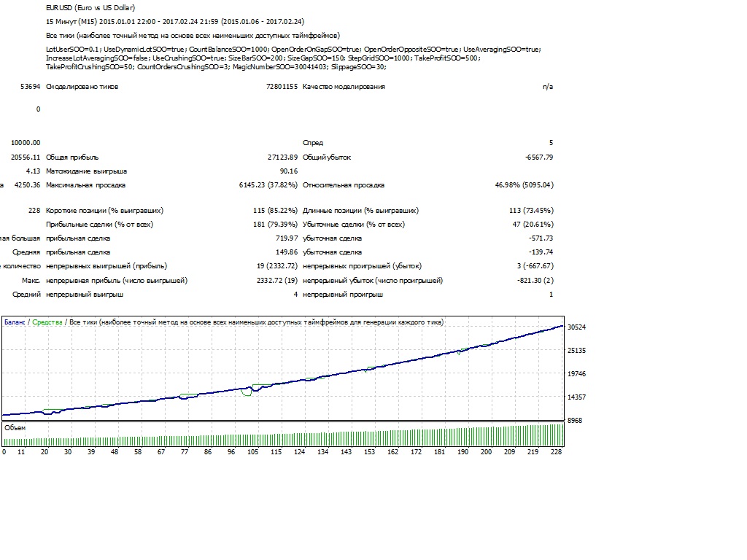Click the 181 (79.39%) profit trades value
The width and height of the screenshot is (747, 560).
[275, 225]
